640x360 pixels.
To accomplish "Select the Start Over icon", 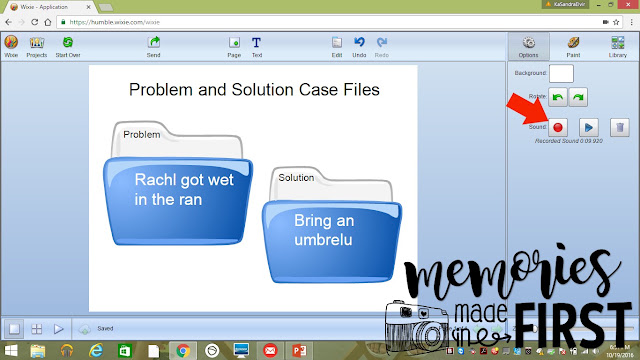I will click(x=68, y=47).
